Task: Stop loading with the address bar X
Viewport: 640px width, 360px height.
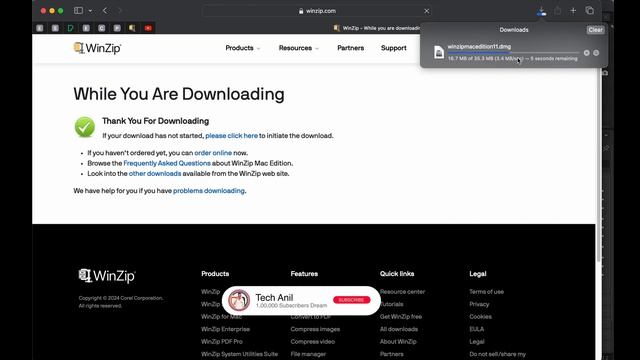Action: (x=427, y=11)
